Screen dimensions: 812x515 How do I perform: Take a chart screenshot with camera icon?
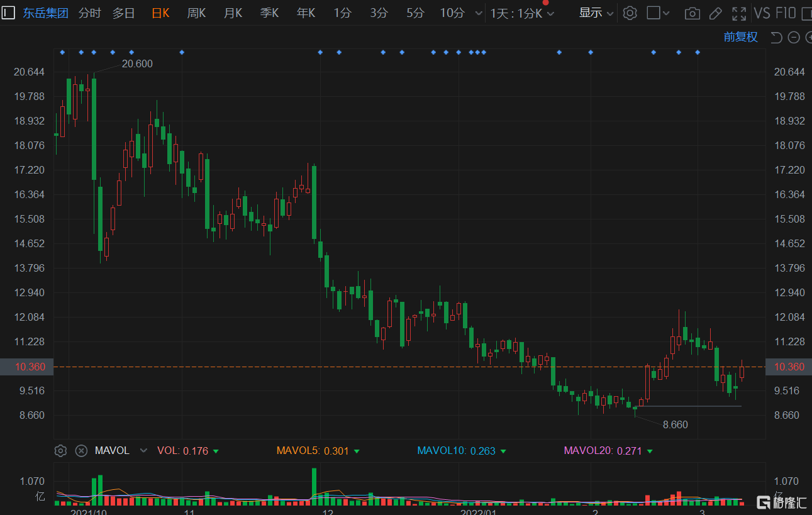[692, 13]
